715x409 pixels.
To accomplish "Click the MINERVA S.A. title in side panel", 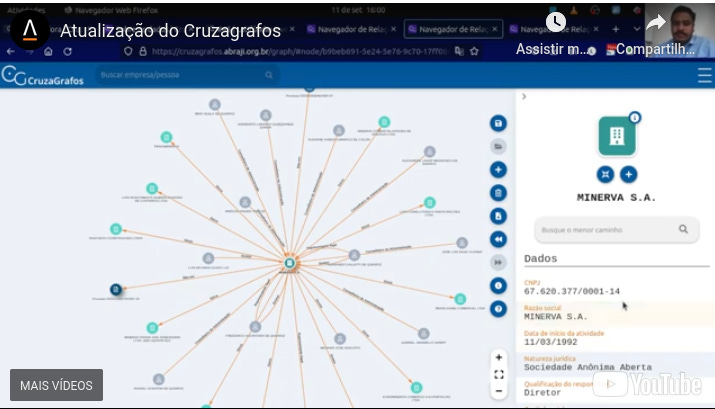I will point(617,197).
